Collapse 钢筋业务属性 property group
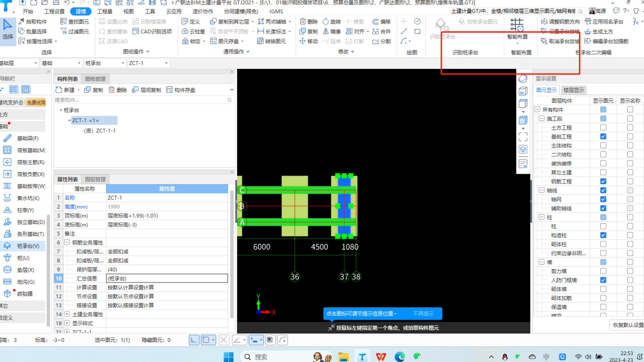644x362 pixels. pos(67,242)
